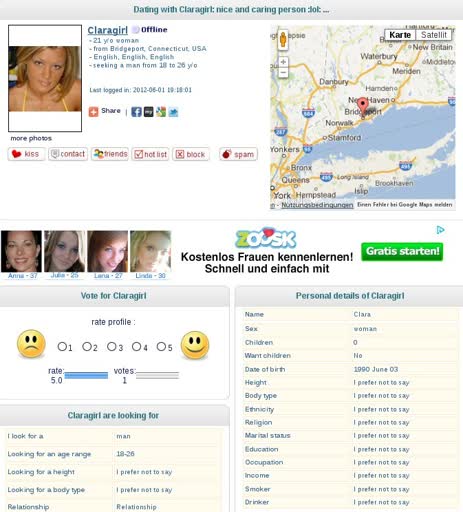
Task: Zoom in on the map
Action: pos(283,62)
